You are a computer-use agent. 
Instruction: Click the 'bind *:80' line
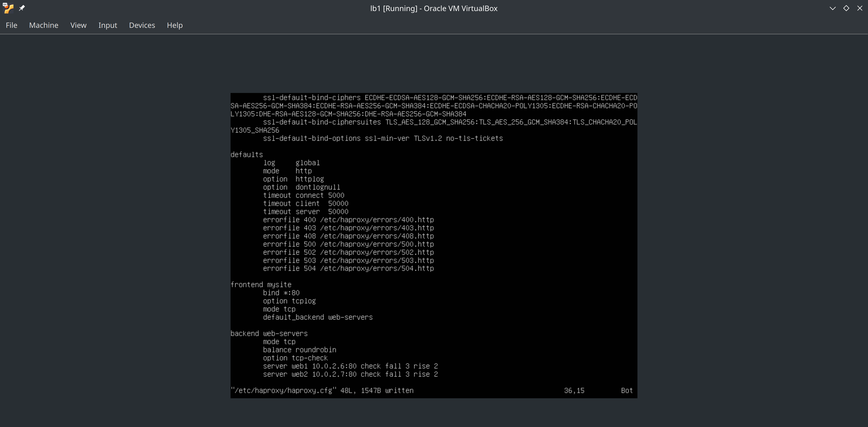point(281,293)
